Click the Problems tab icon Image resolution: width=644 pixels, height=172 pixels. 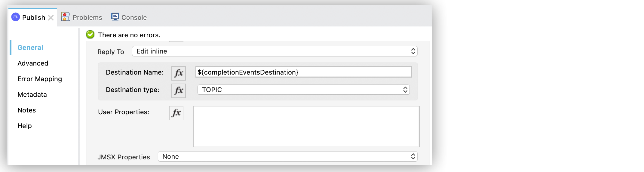[66, 17]
